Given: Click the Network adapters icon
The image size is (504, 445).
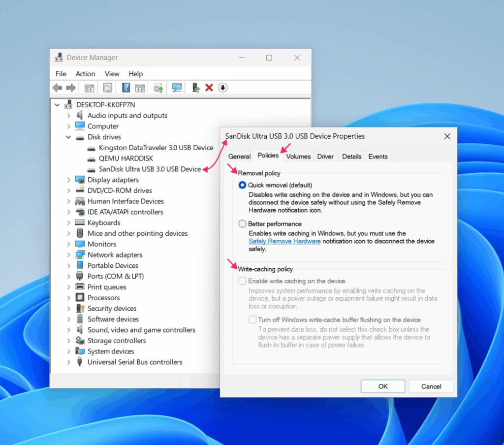Looking at the screenshot, I should [80, 254].
